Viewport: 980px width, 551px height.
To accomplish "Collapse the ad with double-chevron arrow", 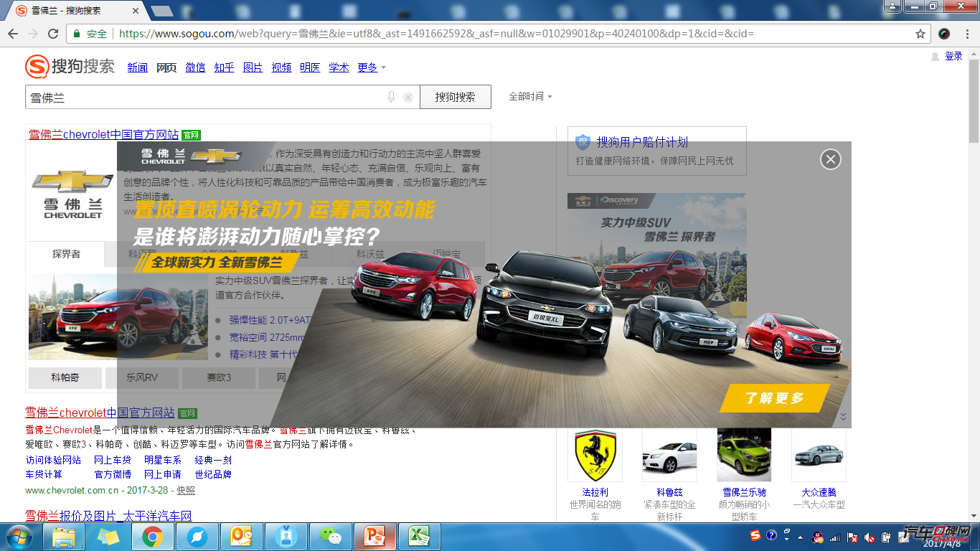I will (844, 417).
